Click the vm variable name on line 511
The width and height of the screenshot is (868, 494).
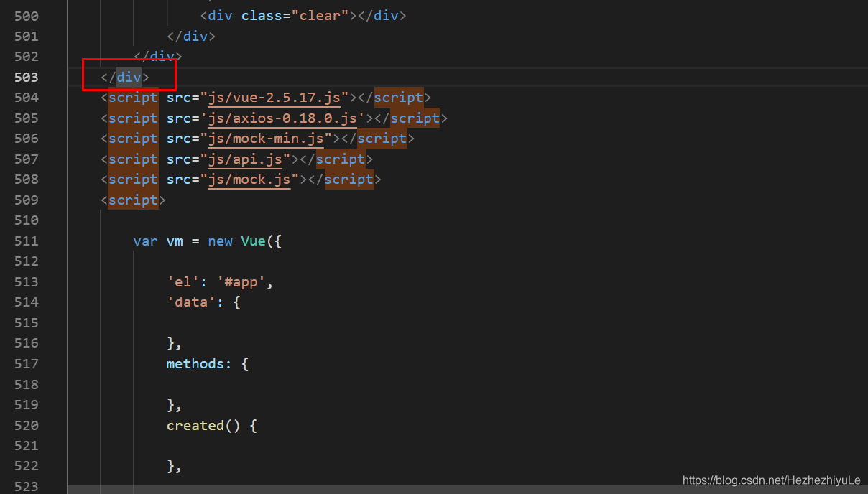[x=175, y=241]
